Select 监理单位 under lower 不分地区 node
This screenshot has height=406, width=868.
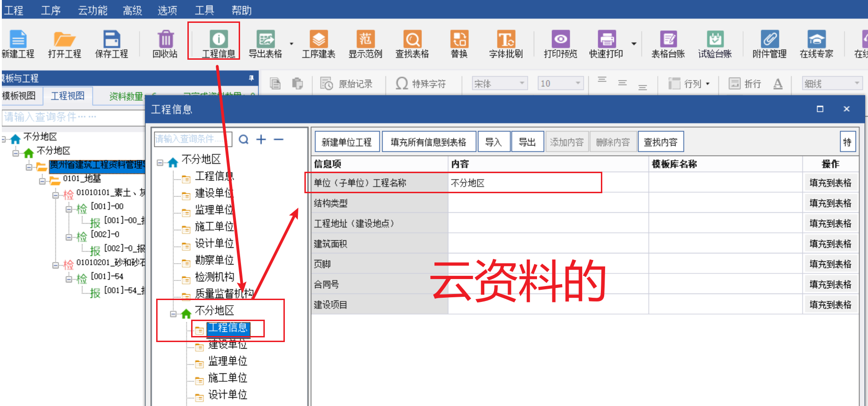[227, 361]
